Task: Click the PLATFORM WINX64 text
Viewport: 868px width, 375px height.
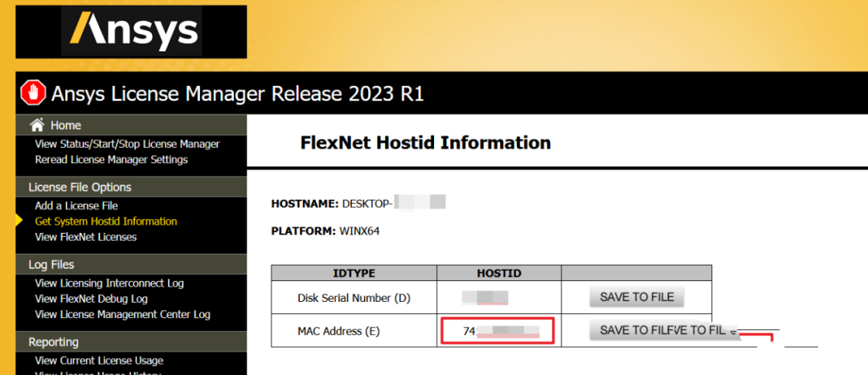Action: pyautogui.click(x=325, y=231)
